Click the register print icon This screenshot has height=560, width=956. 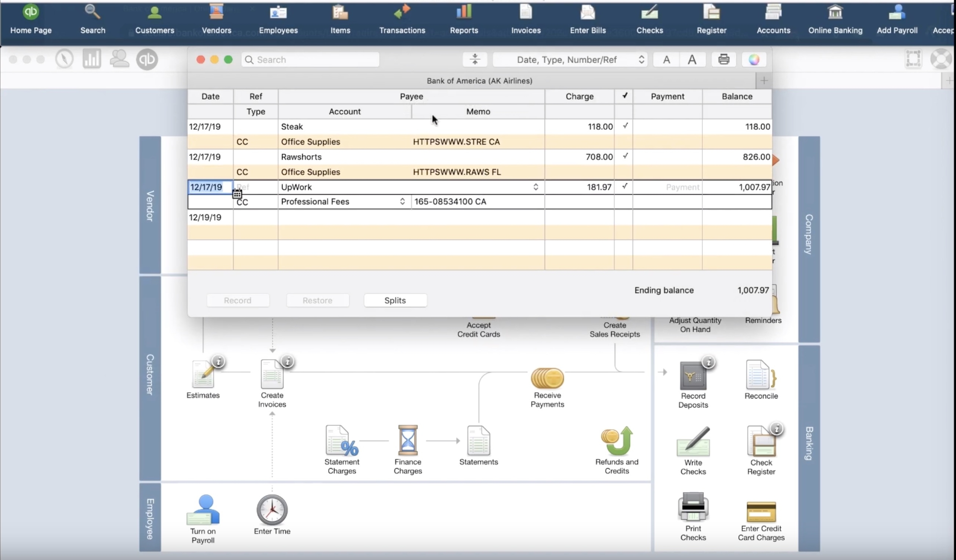pyautogui.click(x=723, y=59)
